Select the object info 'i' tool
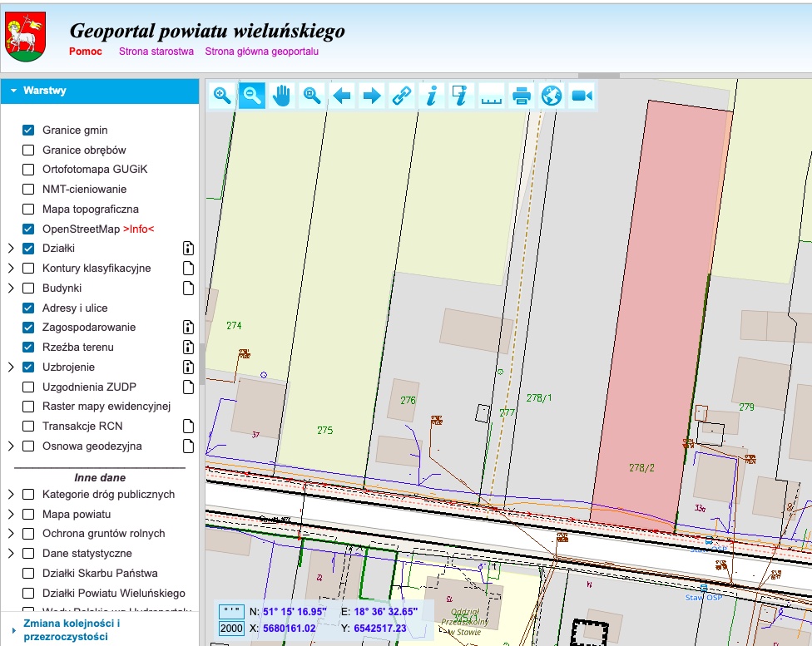The width and height of the screenshot is (812, 646). coord(432,96)
